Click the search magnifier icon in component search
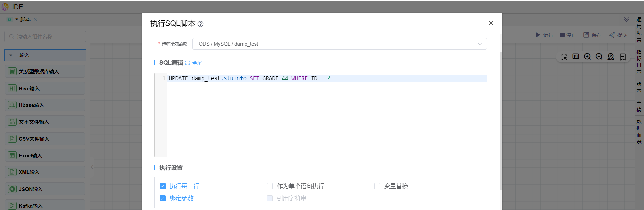Screen dimensions: 644x210 [12, 37]
